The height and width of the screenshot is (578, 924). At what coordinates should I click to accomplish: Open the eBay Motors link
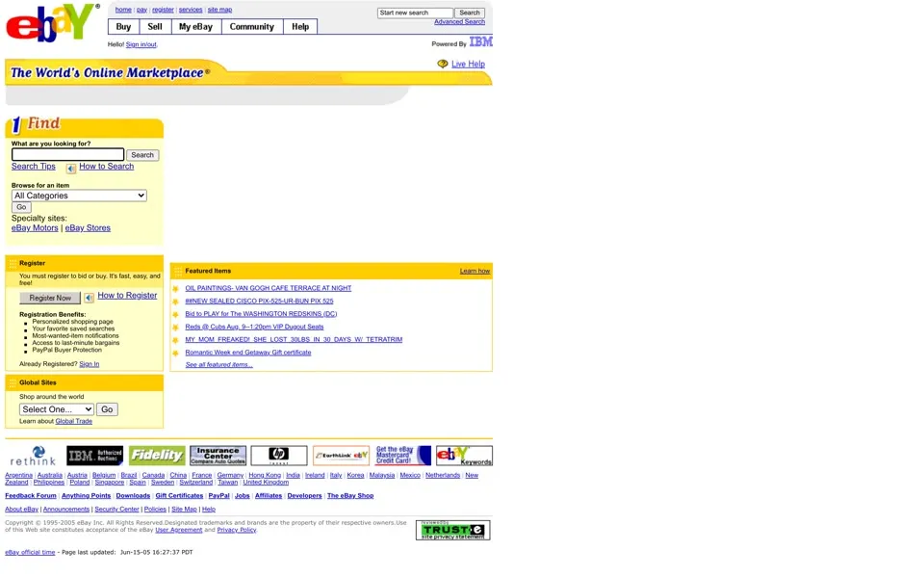click(x=35, y=227)
